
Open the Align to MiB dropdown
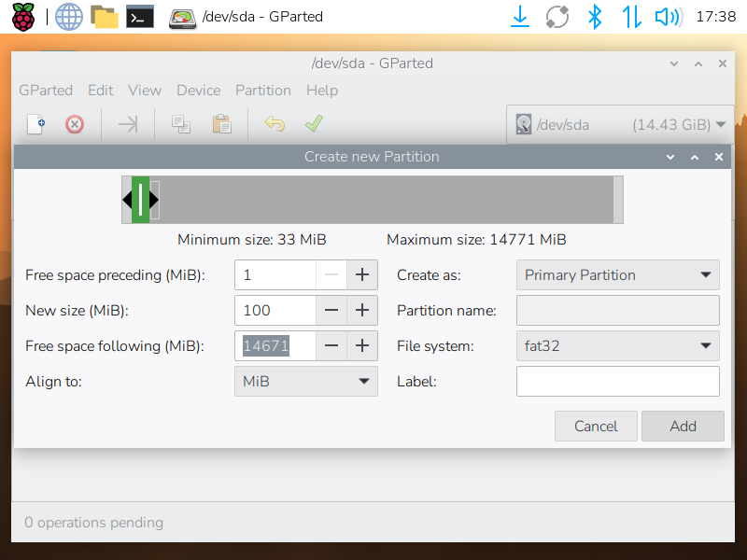pyautogui.click(x=305, y=382)
